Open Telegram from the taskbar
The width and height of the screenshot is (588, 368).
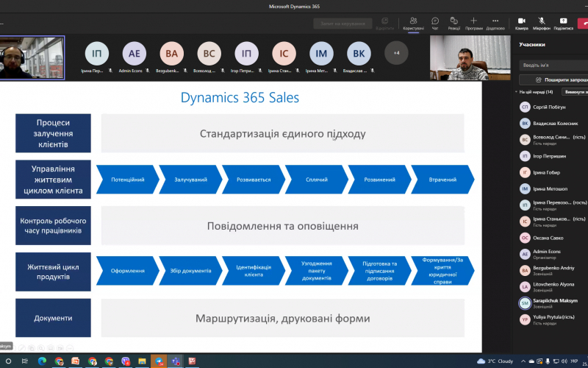click(x=159, y=361)
